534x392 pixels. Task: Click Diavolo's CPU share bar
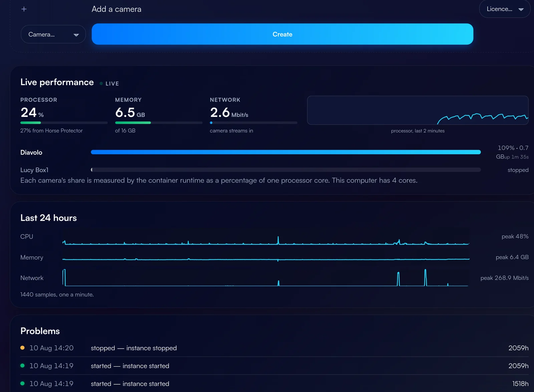point(286,152)
